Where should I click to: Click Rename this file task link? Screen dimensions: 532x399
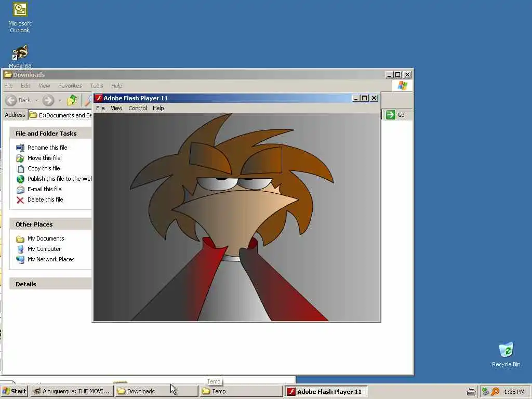click(47, 148)
